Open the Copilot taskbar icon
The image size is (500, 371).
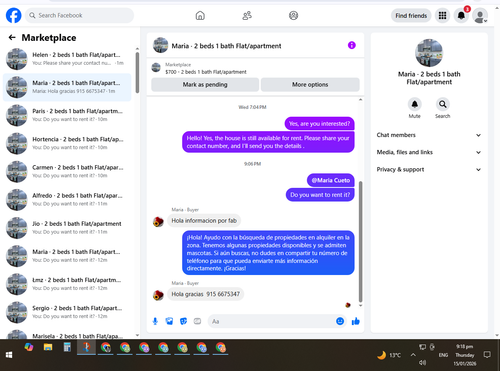[29, 347]
